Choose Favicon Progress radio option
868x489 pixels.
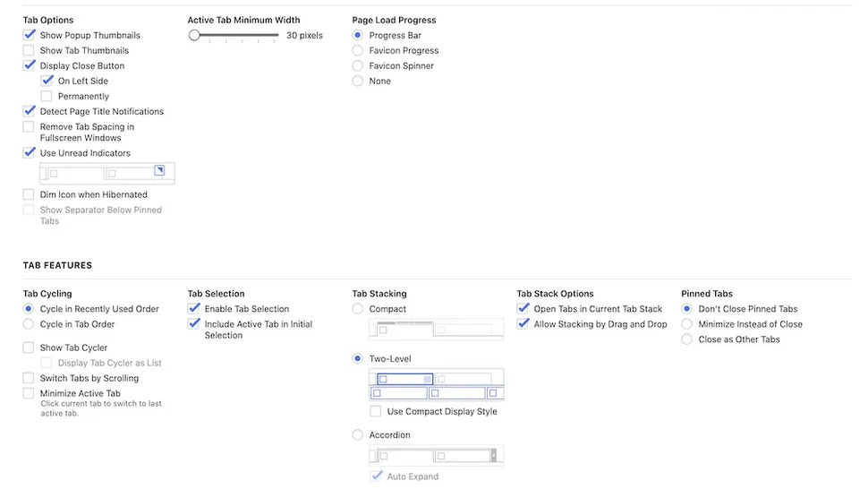point(358,50)
